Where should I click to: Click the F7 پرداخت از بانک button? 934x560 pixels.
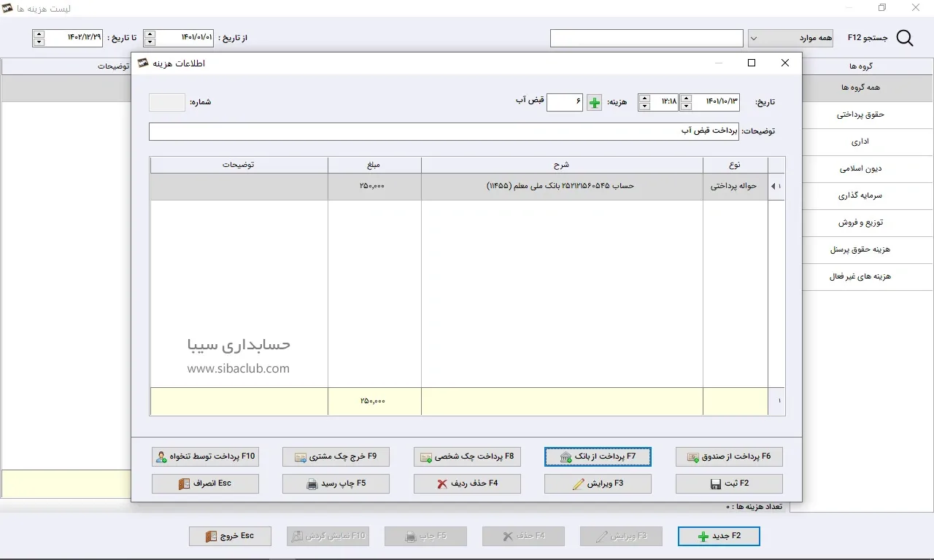(x=598, y=456)
